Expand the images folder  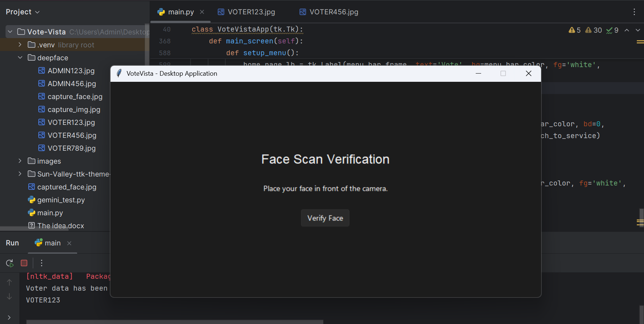point(20,161)
